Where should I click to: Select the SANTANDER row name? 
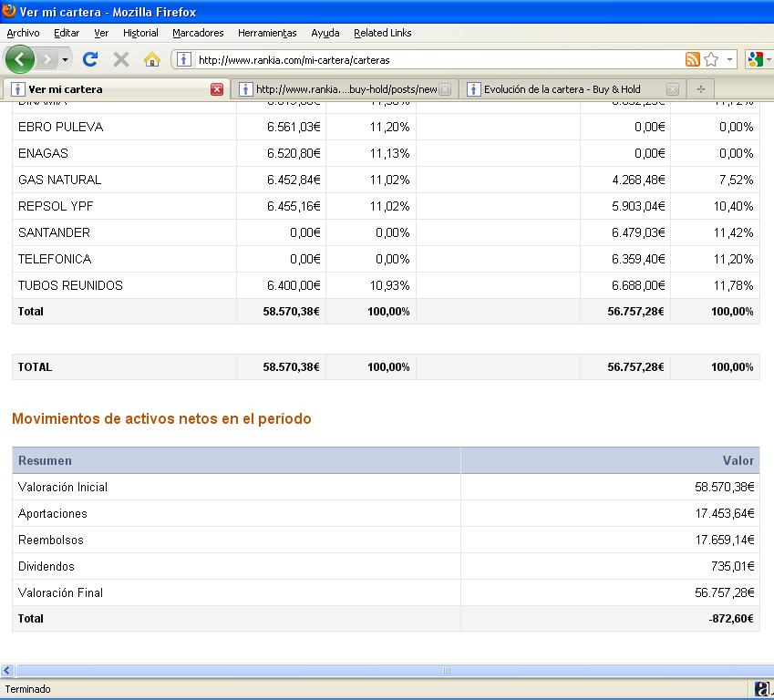click(55, 232)
